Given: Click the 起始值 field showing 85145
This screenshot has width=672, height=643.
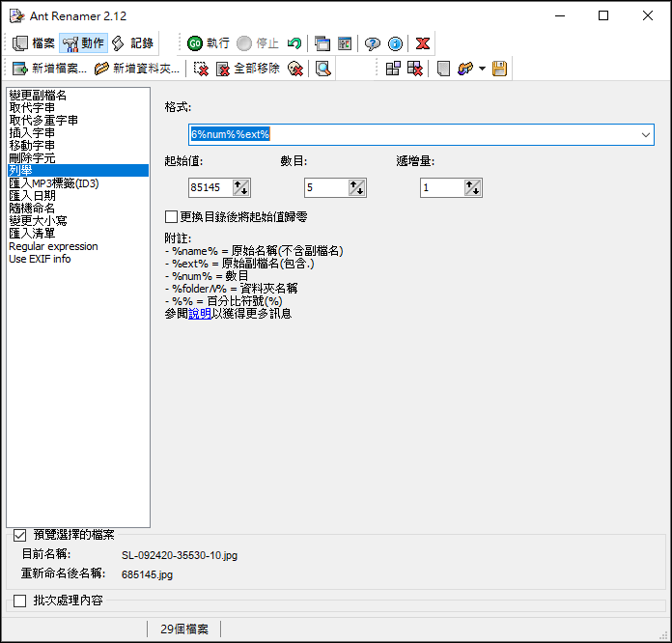Looking at the screenshot, I should [210, 187].
